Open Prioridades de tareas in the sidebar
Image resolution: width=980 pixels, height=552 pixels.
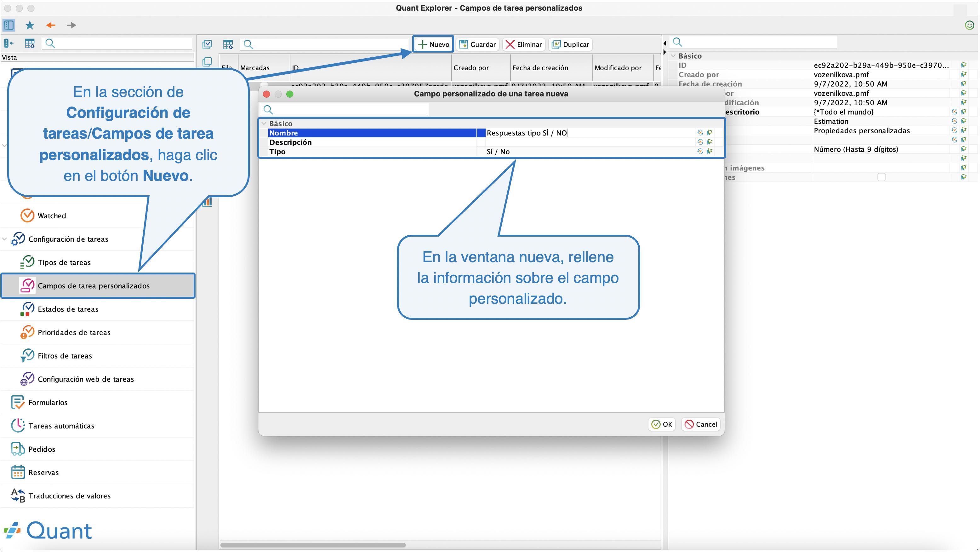[x=74, y=332]
